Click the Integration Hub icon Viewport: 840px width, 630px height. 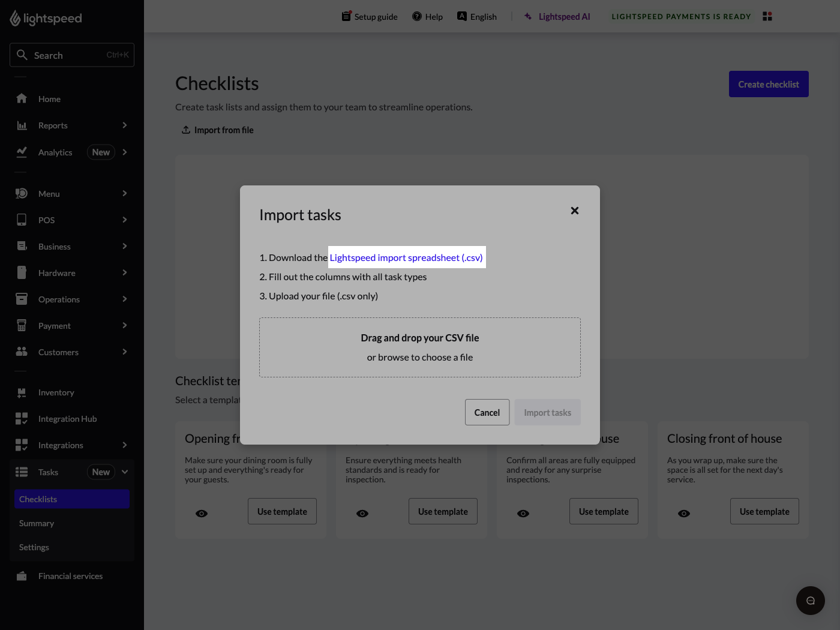click(22, 418)
